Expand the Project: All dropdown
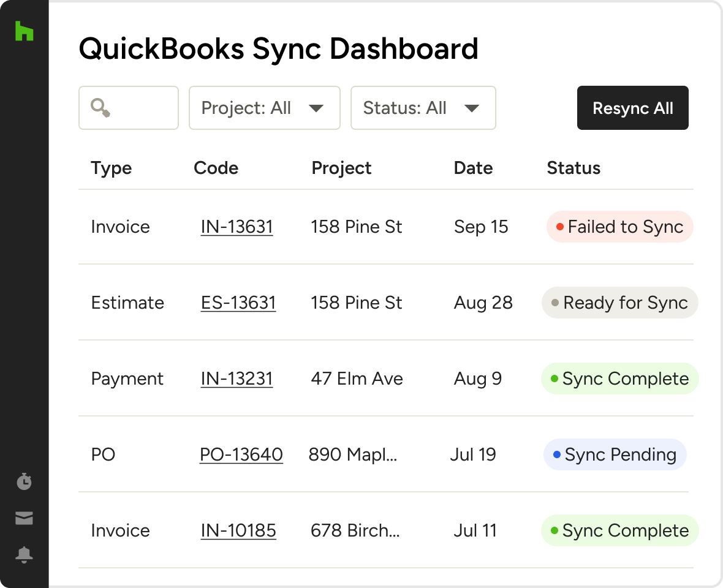 point(264,108)
